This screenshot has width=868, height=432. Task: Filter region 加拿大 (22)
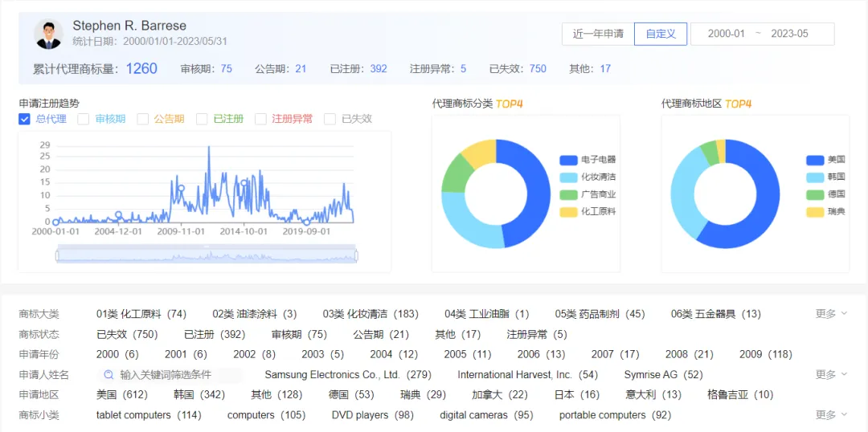pyautogui.click(x=499, y=394)
